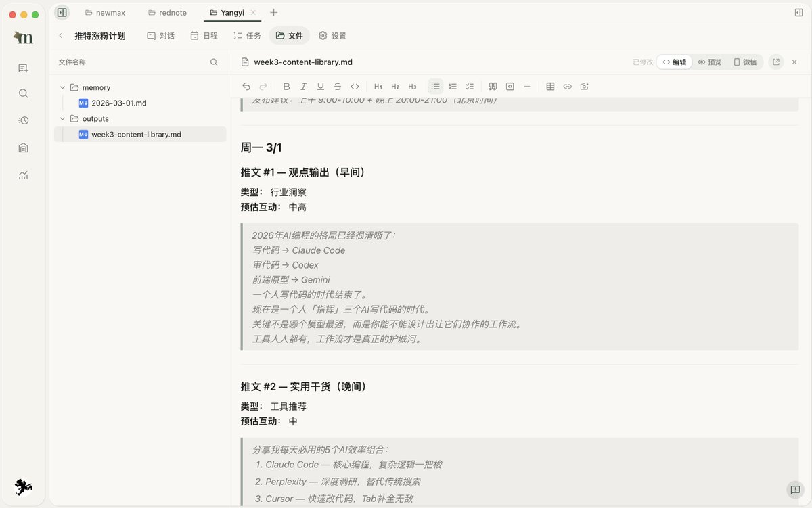The width and height of the screenshot is (812, 508).
Task: Click the file title week3-content-library.md in editor header
Action: 303,62
